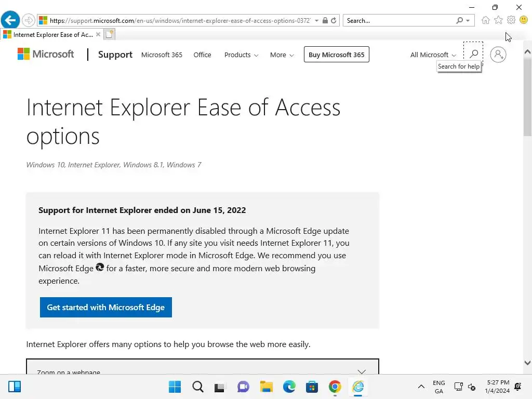Open Microsoft Edge from the taskbar
This screenshot has width=532, height=399.
(289, 387)
